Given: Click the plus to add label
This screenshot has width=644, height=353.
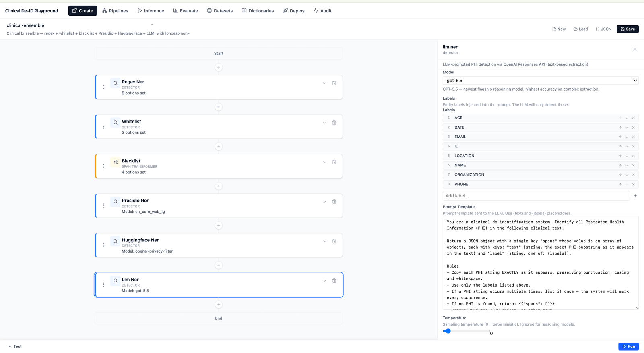Looking at the screenshot, I should pos(635,196).
